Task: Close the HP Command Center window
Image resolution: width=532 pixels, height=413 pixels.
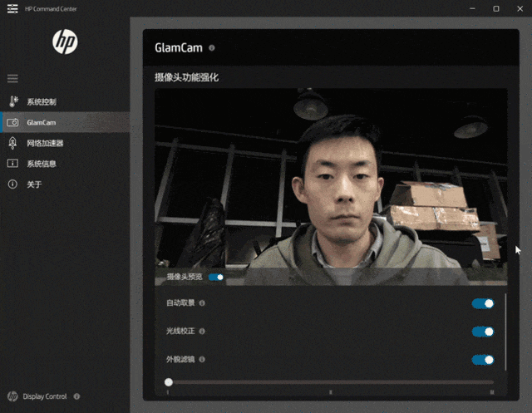Action: tap(520, 8)
